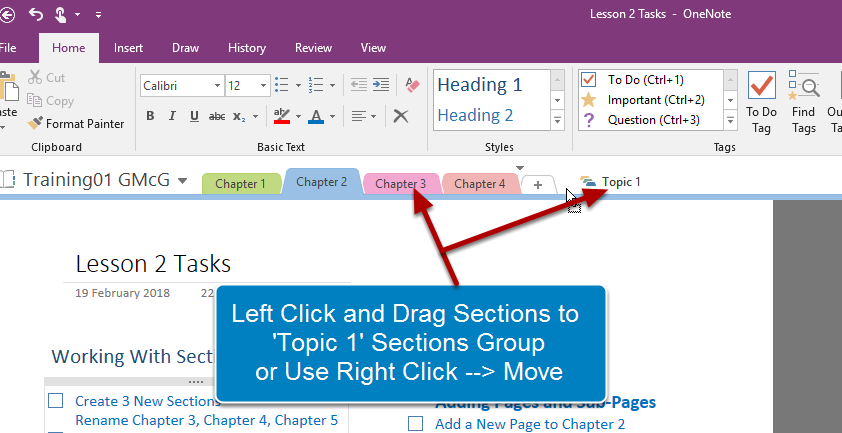This screenshot has height=433, width=842.
Task: Toggle subscript formatting
Action: (239, 117)
